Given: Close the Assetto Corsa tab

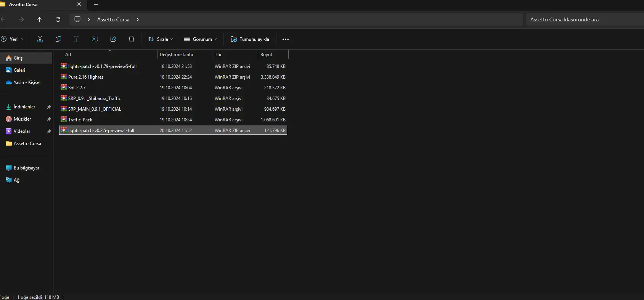Looking at the screenshot, I should (x=79, y=4).
